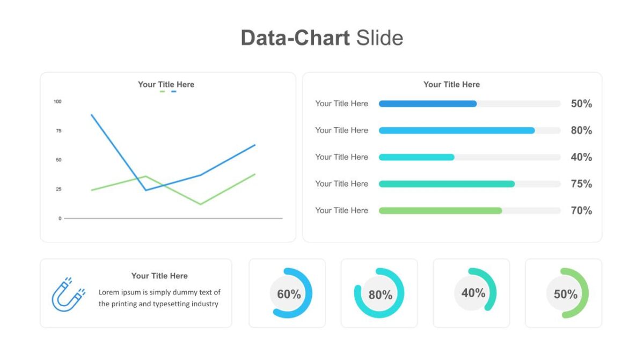Image resolution: width=644 pixels, height=362 pixels.
Task: Click the 80% light blue progress bar
Action: coord(470,130)
